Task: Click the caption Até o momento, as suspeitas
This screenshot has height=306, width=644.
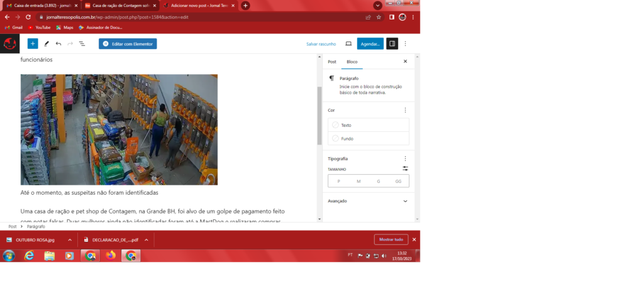Action: coord(89,192)
